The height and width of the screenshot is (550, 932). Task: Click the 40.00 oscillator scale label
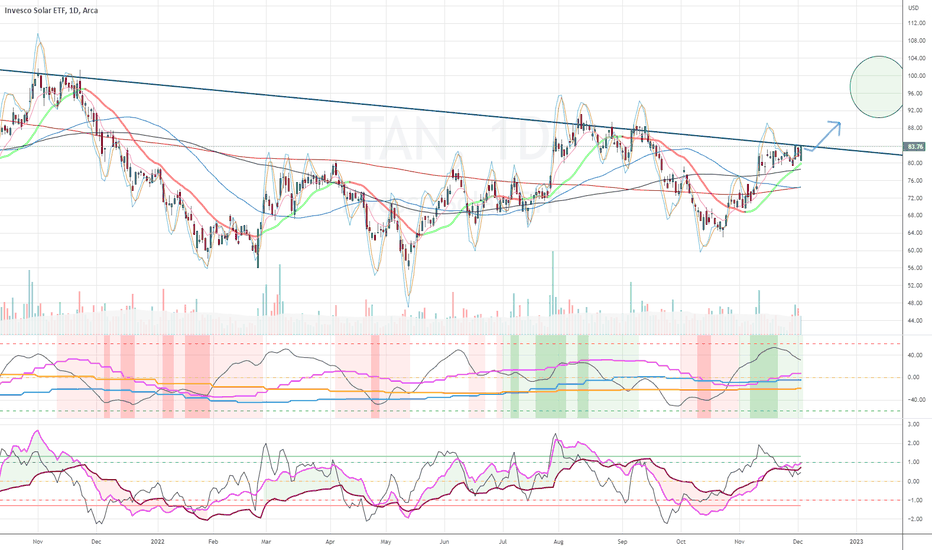915,355
